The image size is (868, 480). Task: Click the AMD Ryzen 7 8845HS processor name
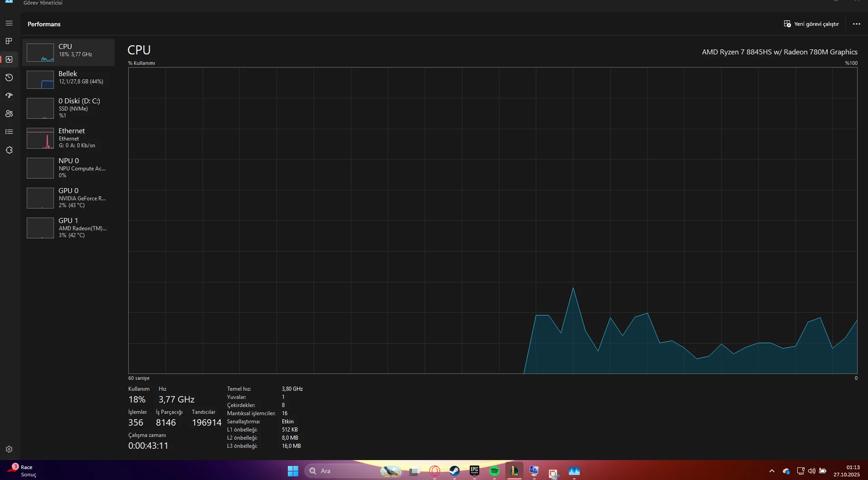pos(780,52)
